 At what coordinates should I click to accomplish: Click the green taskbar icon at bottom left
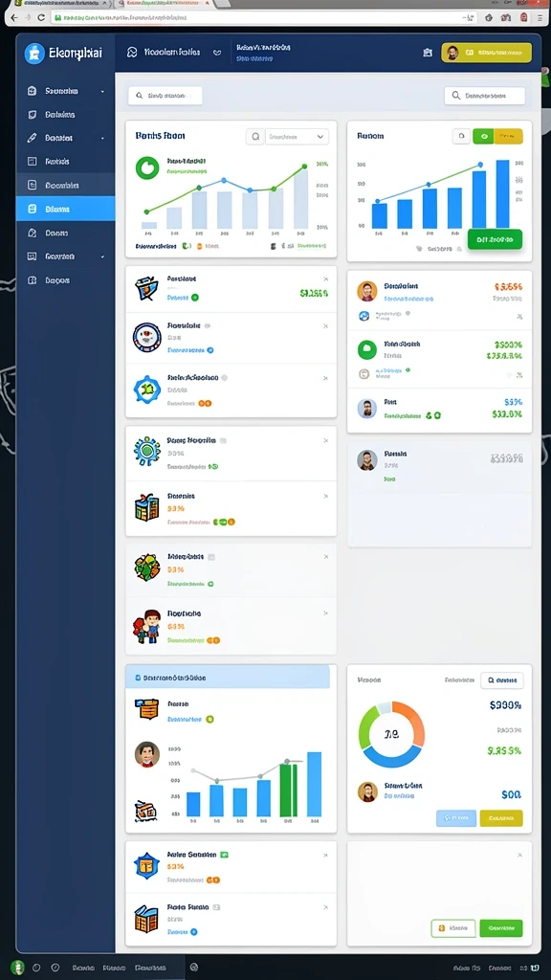17,967
